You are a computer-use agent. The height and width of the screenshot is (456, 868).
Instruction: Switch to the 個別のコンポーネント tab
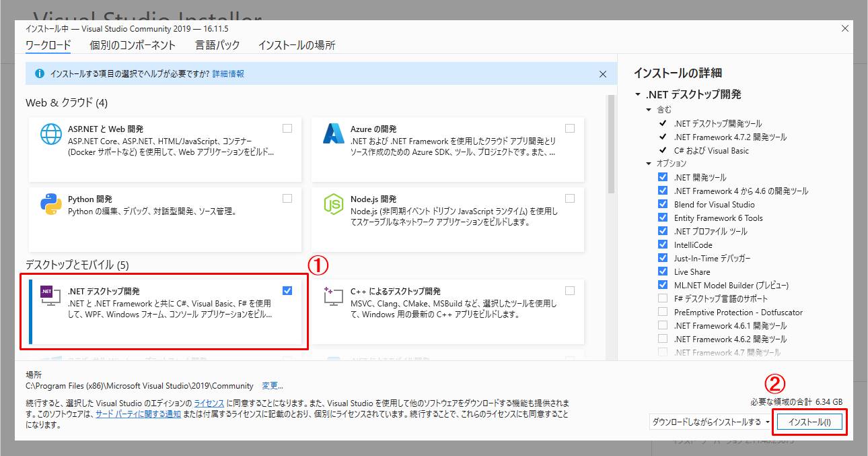(x=133, y=45)
